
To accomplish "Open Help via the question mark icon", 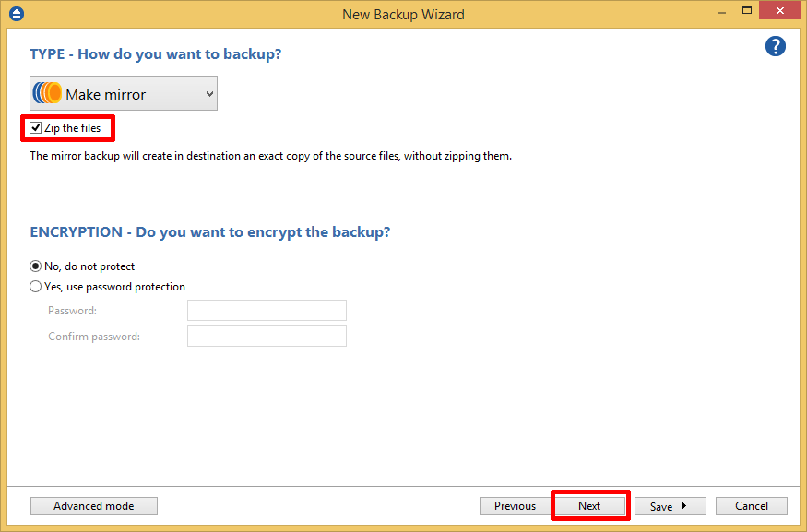I will pos(775,46).
